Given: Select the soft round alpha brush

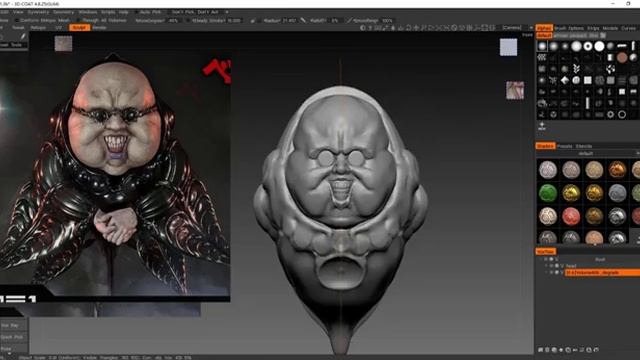Looking at the screenshot, I should (542, 46).
